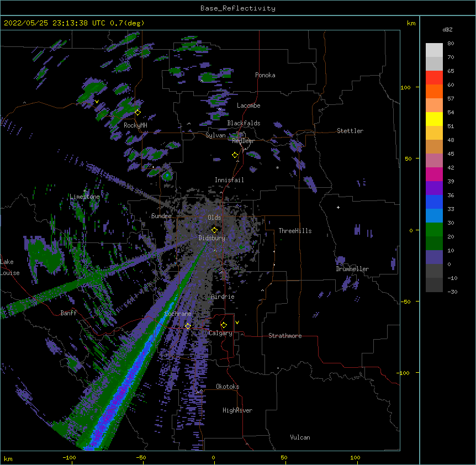Select the Sundre town label
This screenshot has height=465, width=476.
click(x=161, y=216)
